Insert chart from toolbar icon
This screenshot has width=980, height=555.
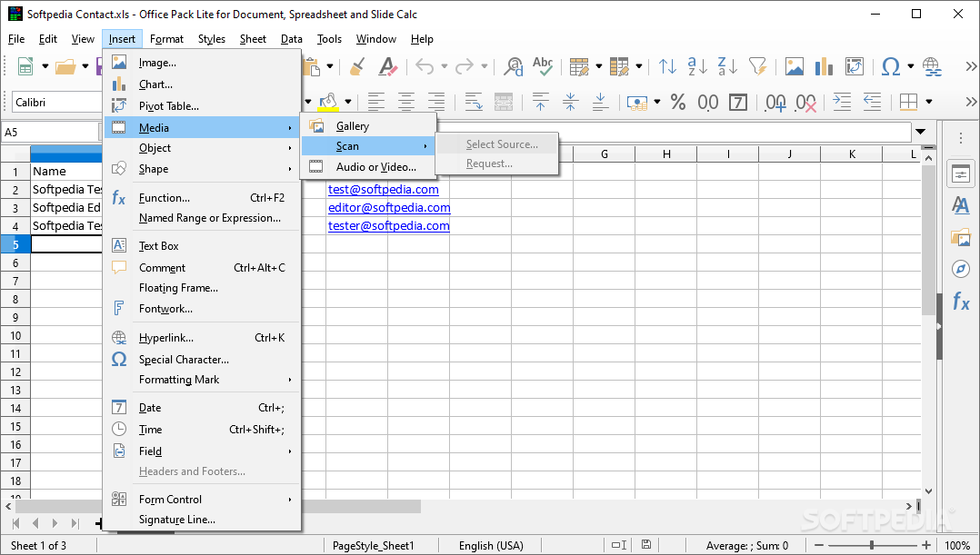click(x=824, y=66)
